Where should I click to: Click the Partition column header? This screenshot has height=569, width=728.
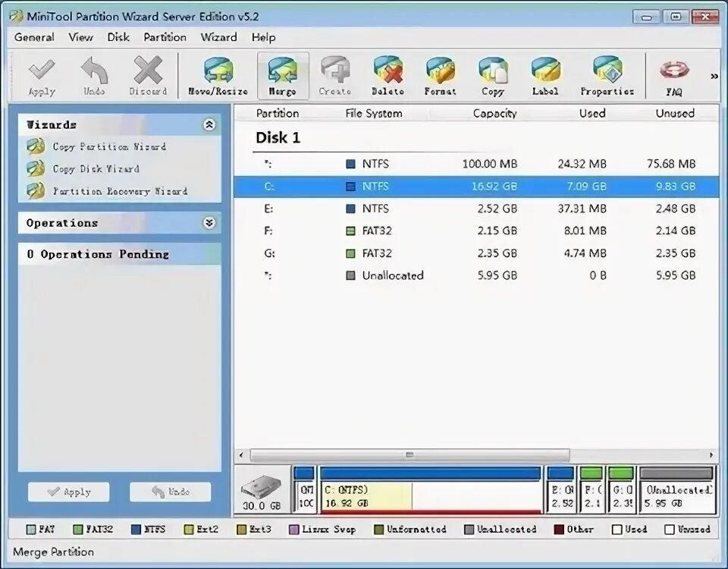click(x=278, y=113)
